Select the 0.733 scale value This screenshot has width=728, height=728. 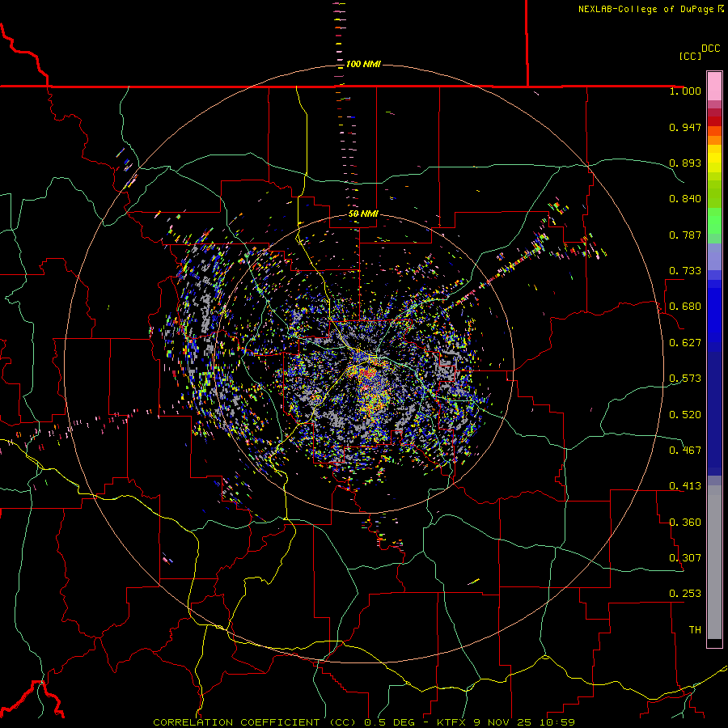685,271
